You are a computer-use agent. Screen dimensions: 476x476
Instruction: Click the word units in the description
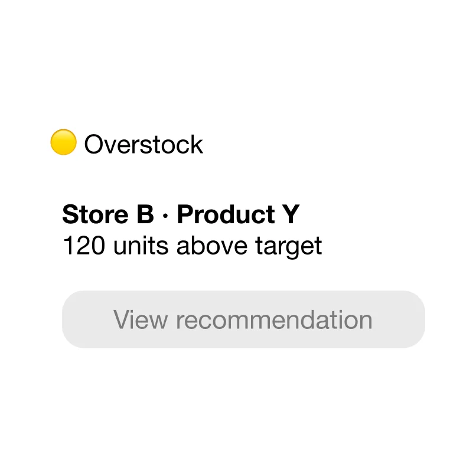click(x=141, y=246)
